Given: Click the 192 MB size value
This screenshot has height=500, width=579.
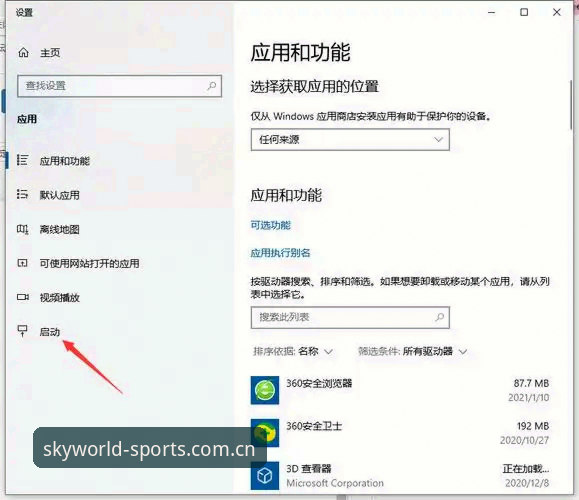Looking at the screenshot, I should coord(533,426).
